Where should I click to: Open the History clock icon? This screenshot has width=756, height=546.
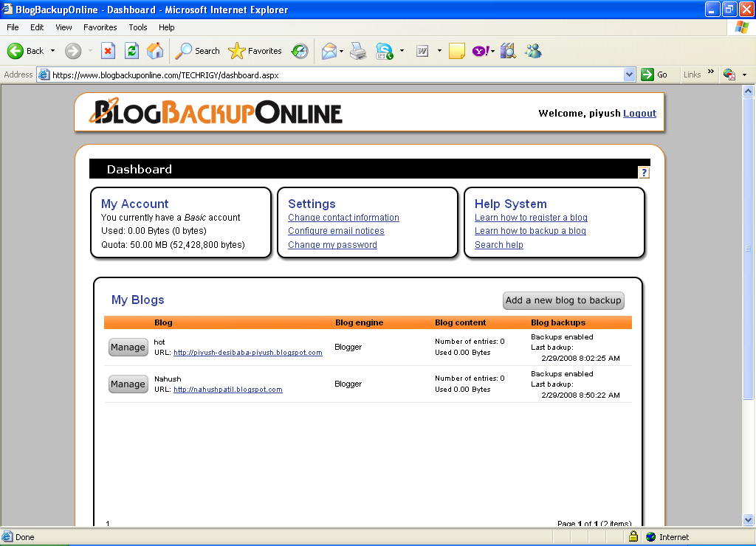point(300,51)
